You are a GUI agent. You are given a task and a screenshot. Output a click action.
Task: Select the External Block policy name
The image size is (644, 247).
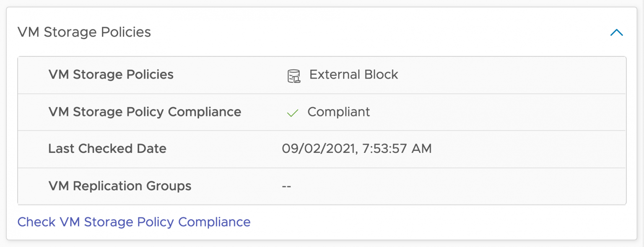point(353,75)
